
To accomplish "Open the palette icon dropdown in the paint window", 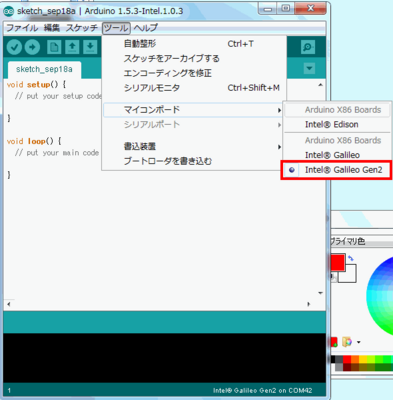I will [x=359, y=342].
